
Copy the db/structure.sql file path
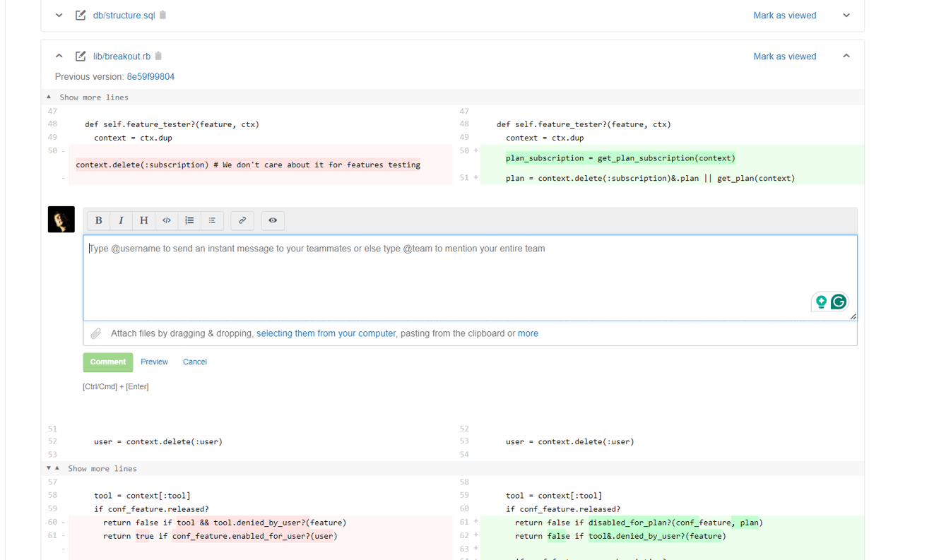(x=163, y=15)
